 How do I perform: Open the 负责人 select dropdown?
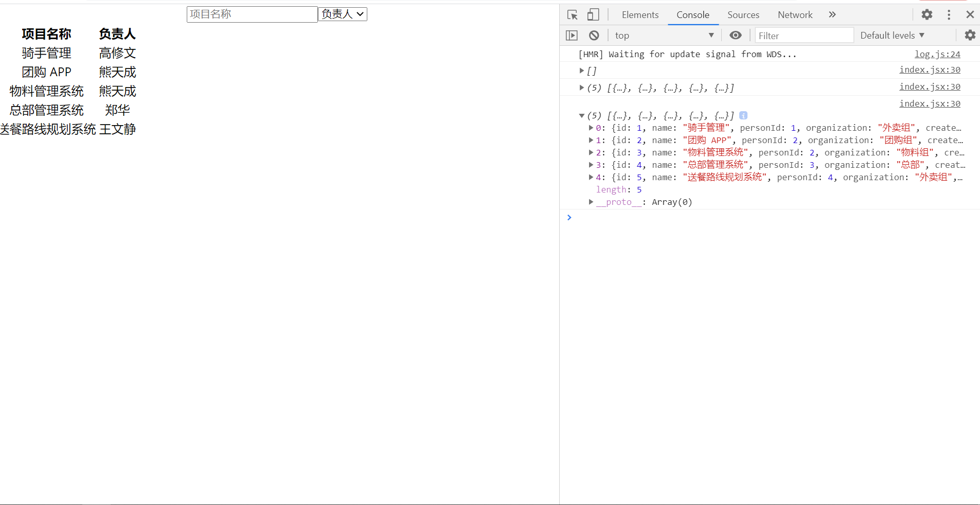point(343,14)
